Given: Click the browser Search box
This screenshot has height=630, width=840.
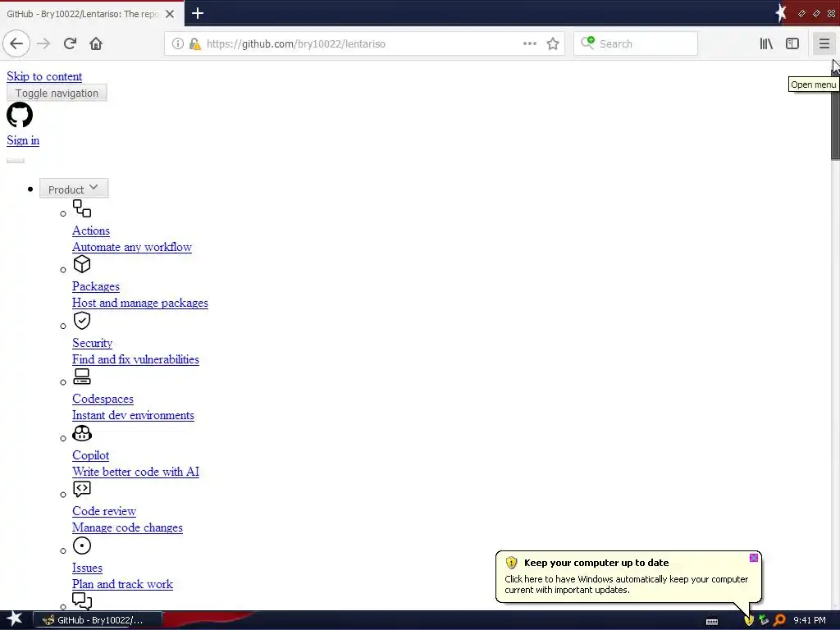Looking at the screenshot, I should point(636,44).
